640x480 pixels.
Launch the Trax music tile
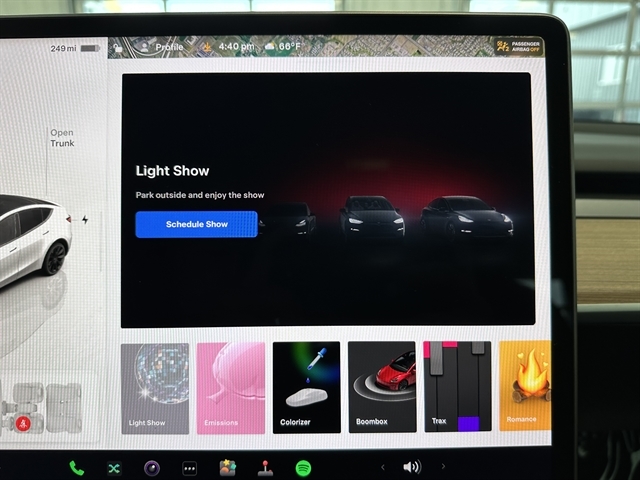point(457,386)
